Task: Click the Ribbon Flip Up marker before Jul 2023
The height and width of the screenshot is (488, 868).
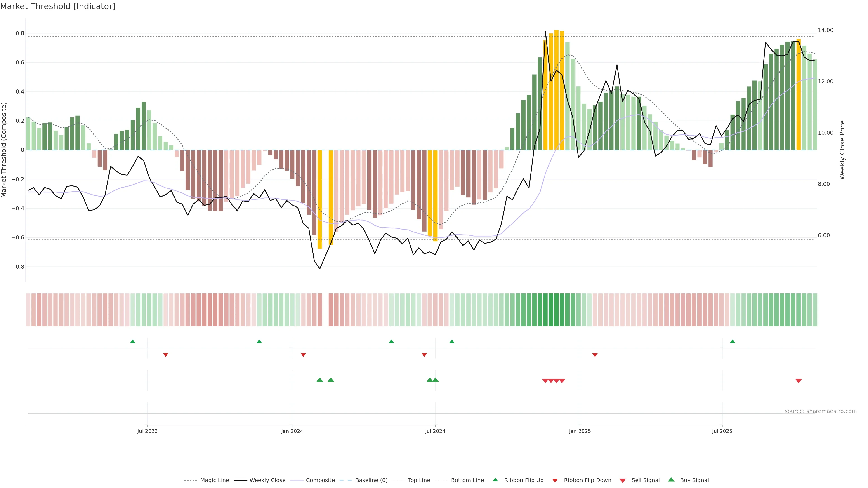Action: [x=132, y=342]
